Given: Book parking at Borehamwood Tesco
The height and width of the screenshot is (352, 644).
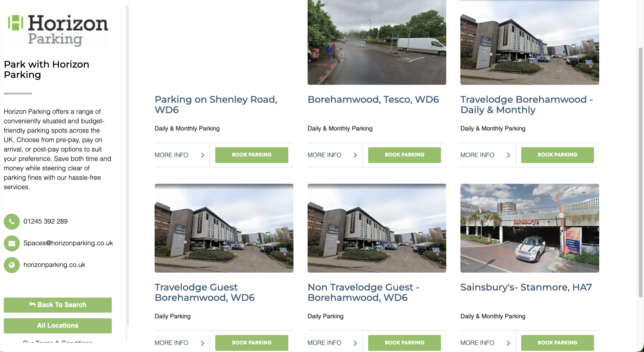Looking at the screenshot, I should pyautogui.click(x=405, y=155).
